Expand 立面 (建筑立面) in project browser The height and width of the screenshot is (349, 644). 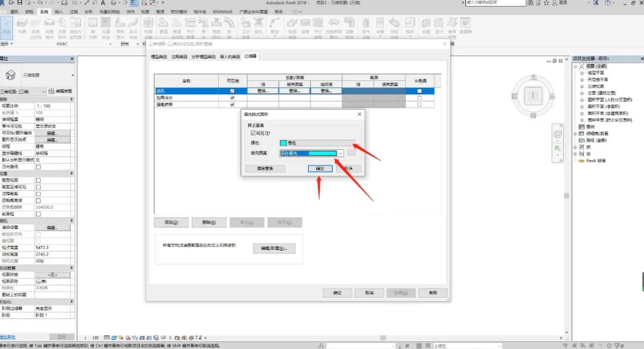582,93
